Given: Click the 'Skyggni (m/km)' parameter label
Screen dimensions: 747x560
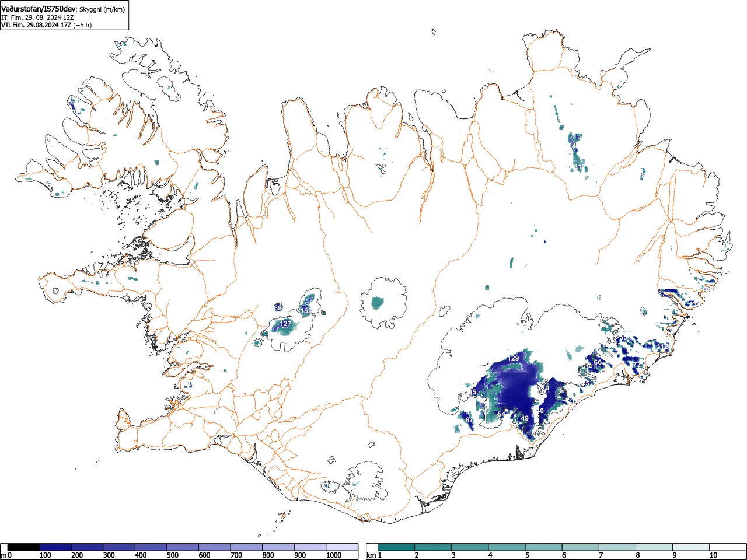Looking at the screenshot, I should click(x=102, y=10).
